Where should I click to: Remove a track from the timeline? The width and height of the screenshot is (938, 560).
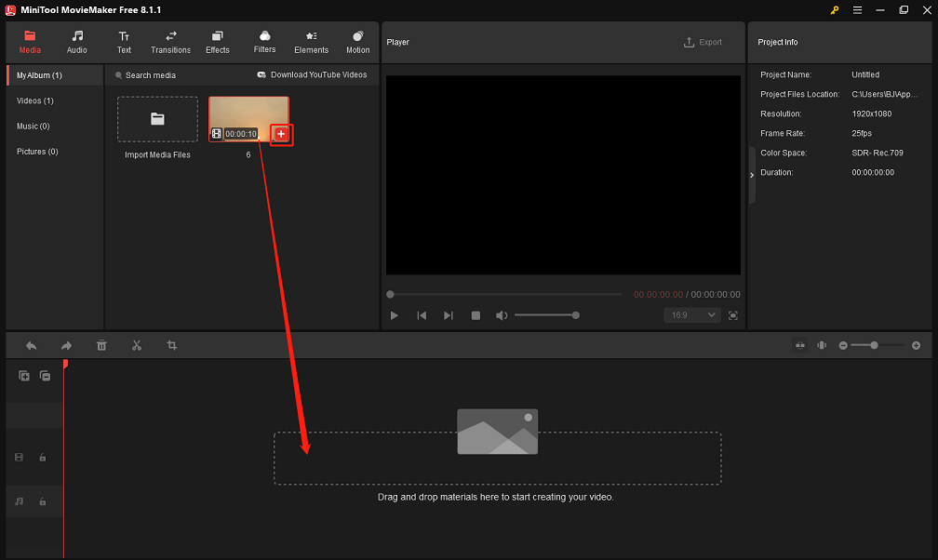pyautogui.click(x=45, y=376)
